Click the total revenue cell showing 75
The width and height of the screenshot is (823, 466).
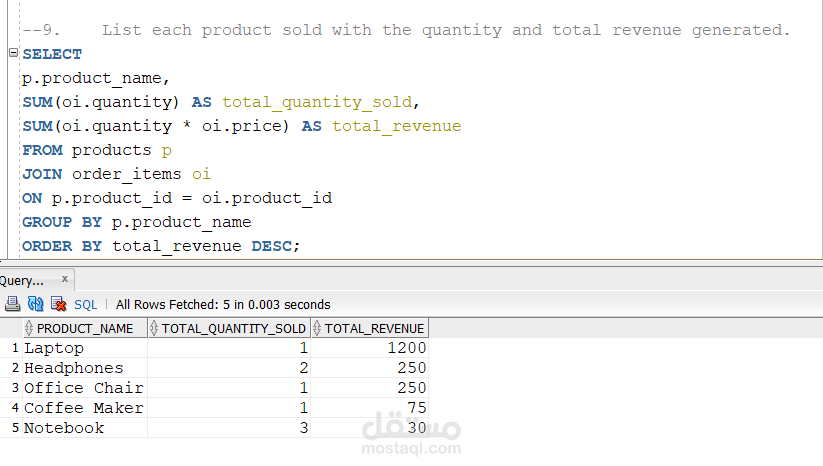click(370, 408)
